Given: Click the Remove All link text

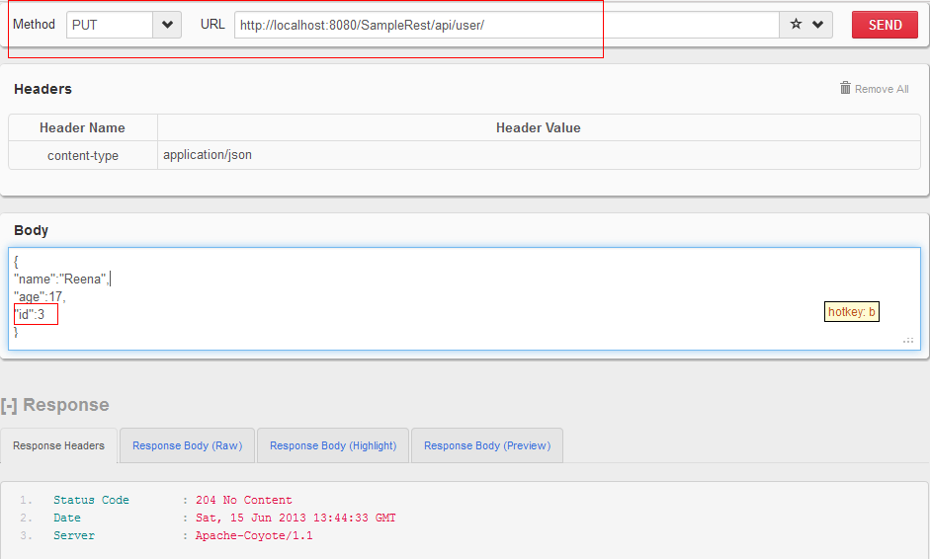Looking at the screenshot, I should coord(882,89).
